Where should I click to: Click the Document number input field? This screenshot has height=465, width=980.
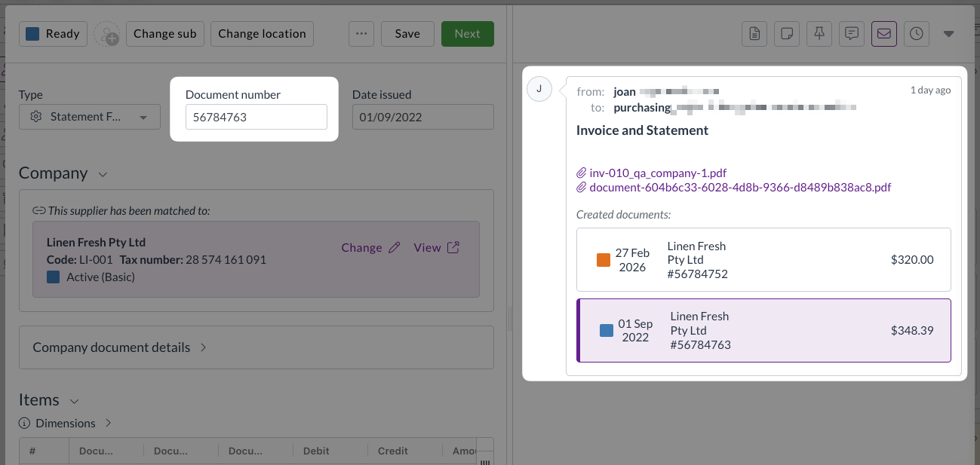(x=256, y=117)
